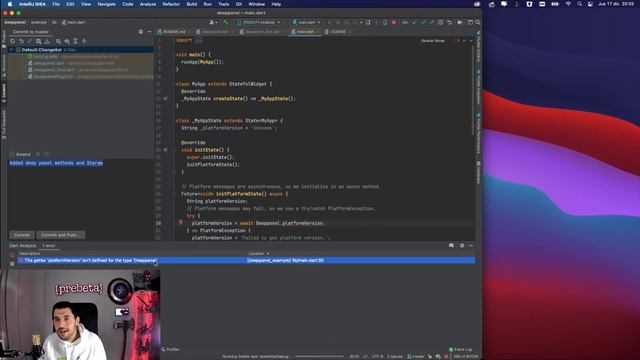The width and height of the screenshot is (640, 360).
Task: Click Reader Mode label in editor
Action: coord(433,41)
